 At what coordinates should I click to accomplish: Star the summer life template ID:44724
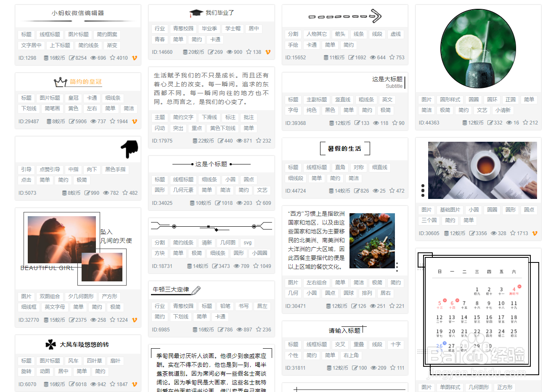pos(392,191)
